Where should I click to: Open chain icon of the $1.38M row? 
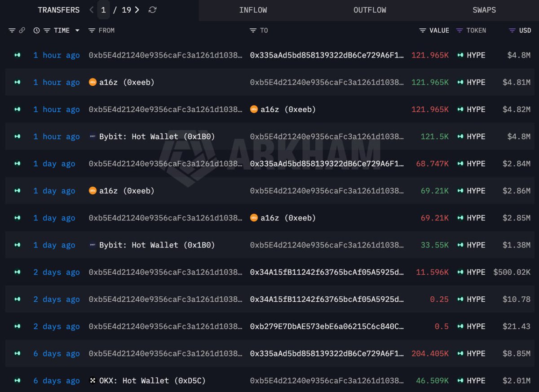(17, 245)
